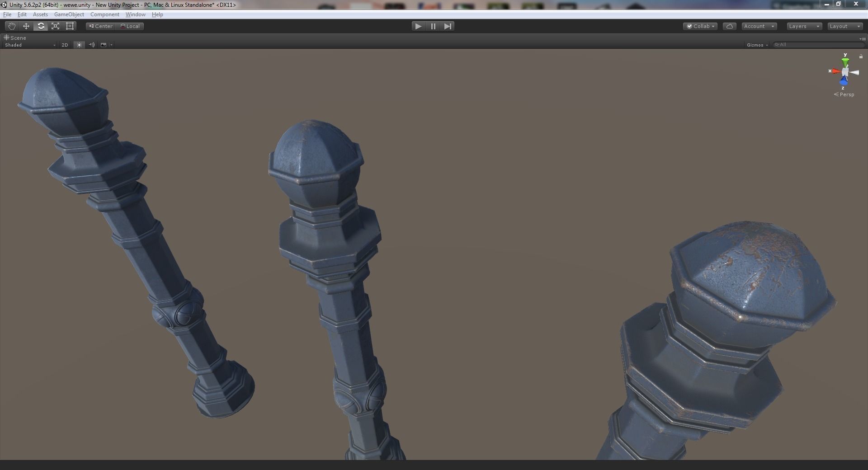Start Play mode
868x470 pixels.
pos(418,26)
